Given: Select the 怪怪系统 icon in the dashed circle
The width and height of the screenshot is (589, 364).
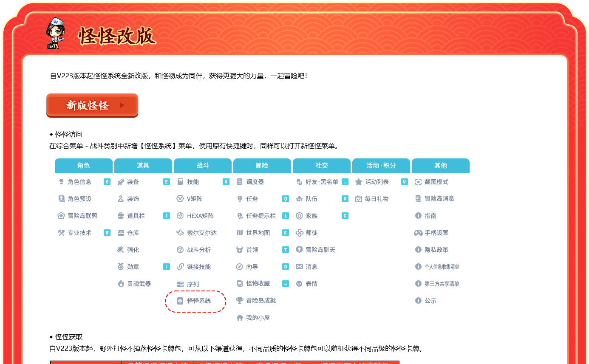Looking at the screenshot, I should tap(180, 301).
